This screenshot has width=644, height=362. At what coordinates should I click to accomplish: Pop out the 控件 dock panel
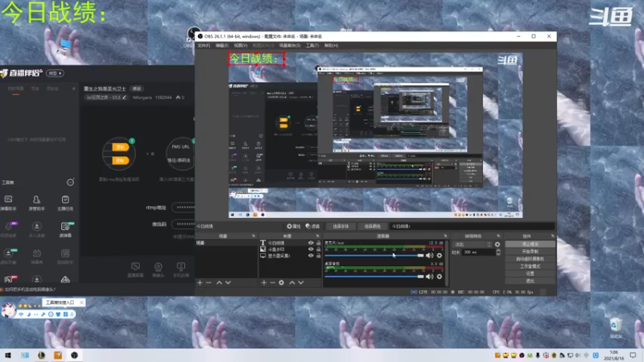pos(552,236)
